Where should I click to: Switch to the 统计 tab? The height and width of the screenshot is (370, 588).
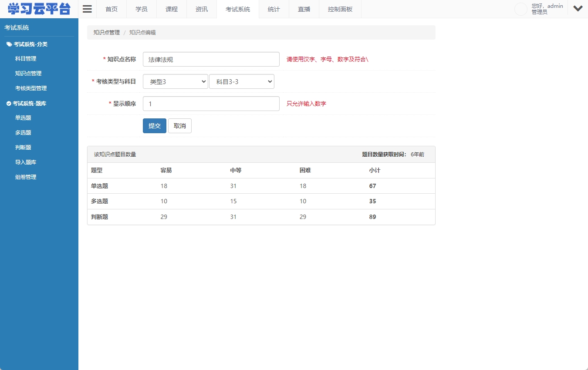pyautogui.click(x=274, y=9)
